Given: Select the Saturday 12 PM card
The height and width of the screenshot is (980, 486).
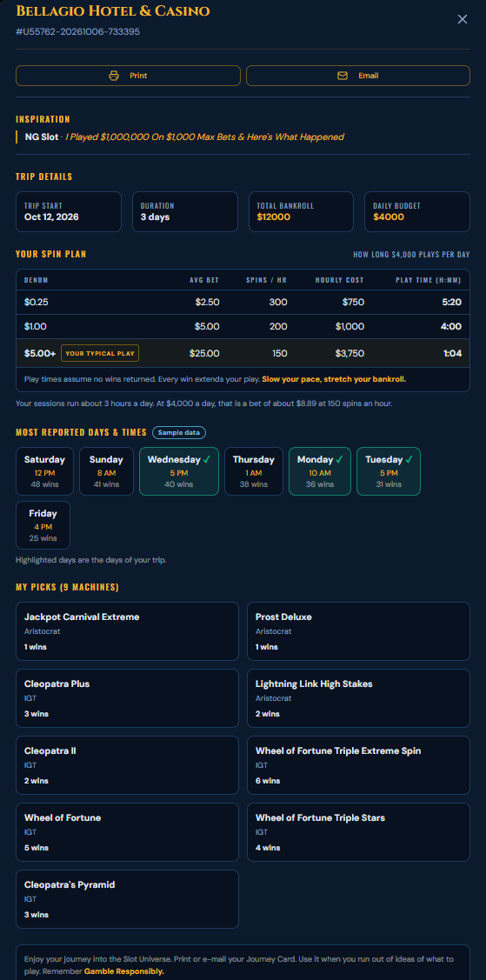Looking at the screenshot, I should coord(44,471).
